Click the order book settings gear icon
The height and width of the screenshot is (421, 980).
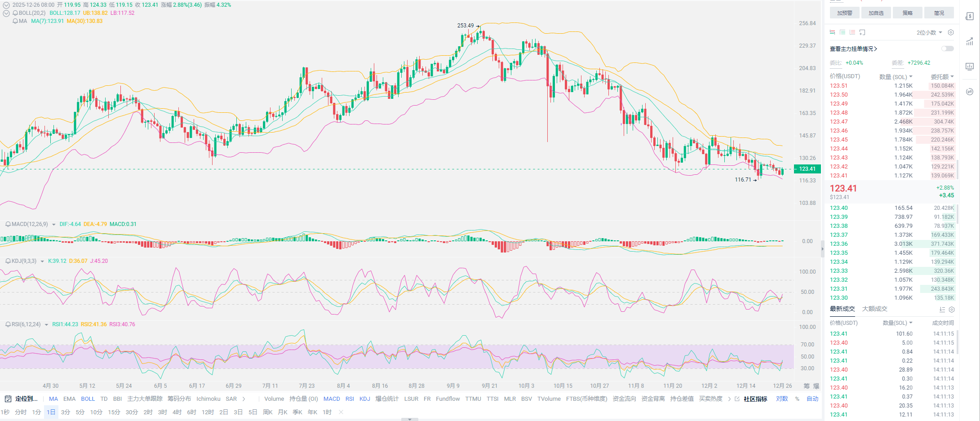click(950, 32)
